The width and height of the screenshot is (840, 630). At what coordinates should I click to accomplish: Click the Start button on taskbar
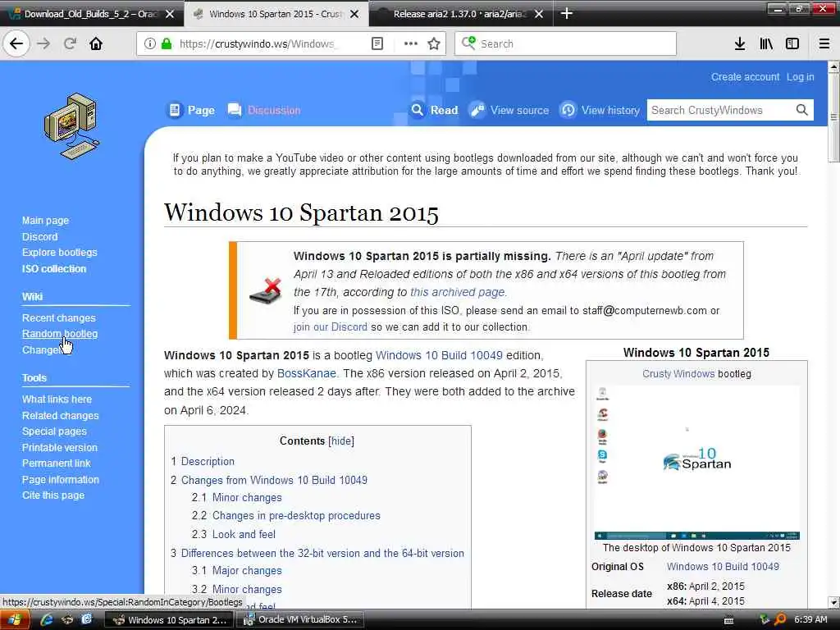[x=13, y=620]
